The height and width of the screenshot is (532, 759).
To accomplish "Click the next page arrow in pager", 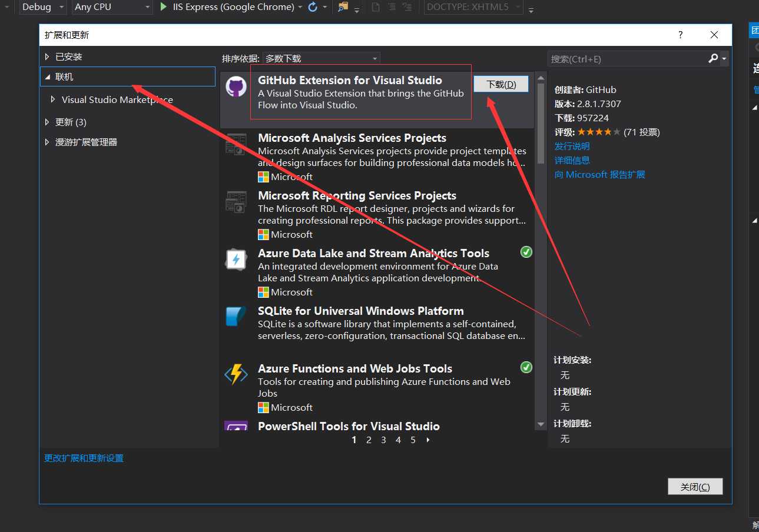I will (x=428, y=440).
